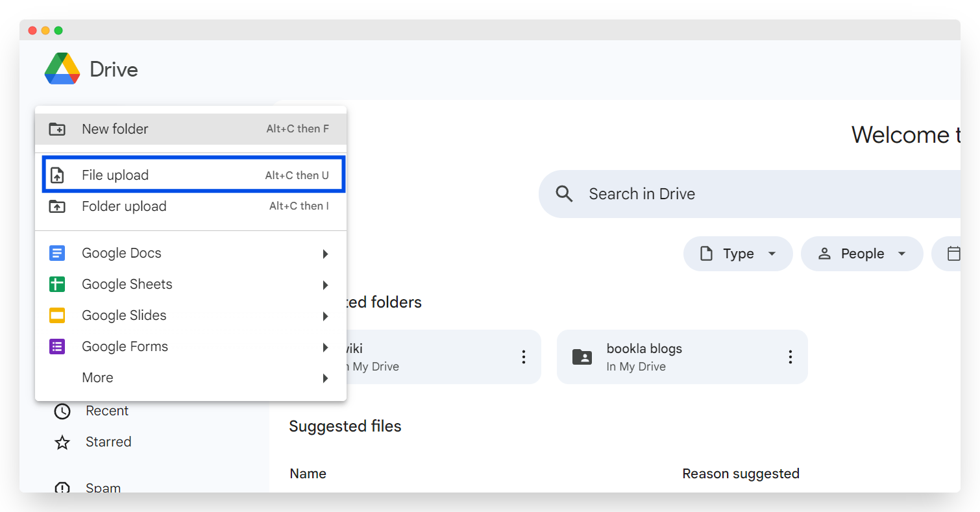Screen dimensions: 980x512
Task: Click the New folder icon
Action: pyautogui.click(x=57, y=129)
